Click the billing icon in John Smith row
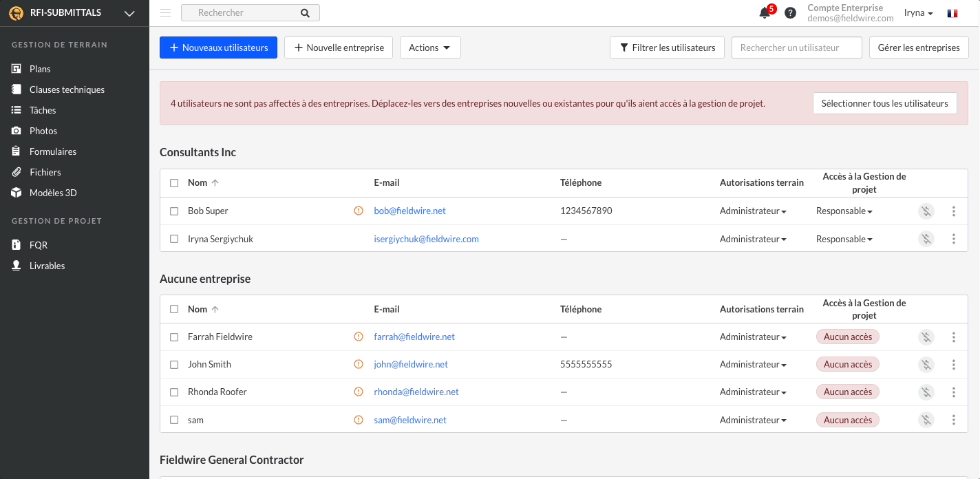980x479 pixels. pos(926,365)
